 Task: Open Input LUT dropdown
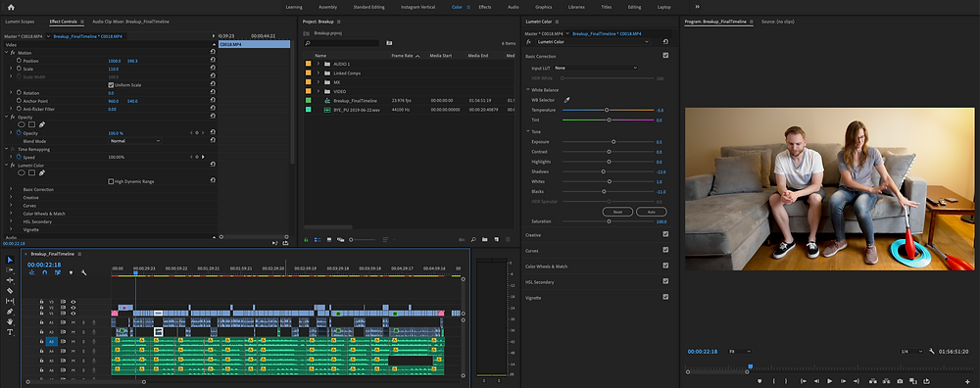[595, 68]
